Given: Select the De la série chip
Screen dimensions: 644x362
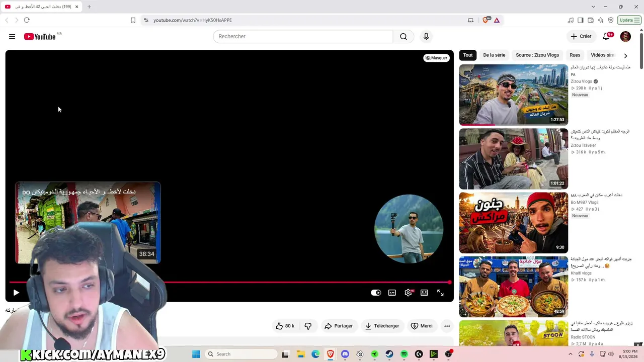Looking at the screenshot, I should pos(494,55).
